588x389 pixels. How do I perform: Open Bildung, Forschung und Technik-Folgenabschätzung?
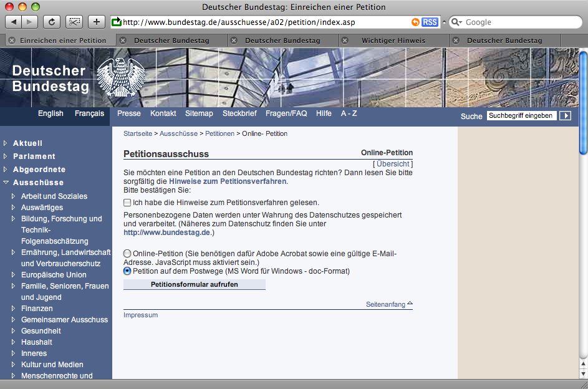[62, 230]
